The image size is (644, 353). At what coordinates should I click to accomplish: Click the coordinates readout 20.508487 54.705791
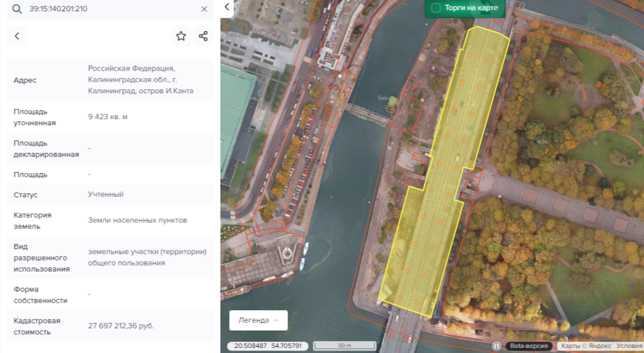click(268, 345)
